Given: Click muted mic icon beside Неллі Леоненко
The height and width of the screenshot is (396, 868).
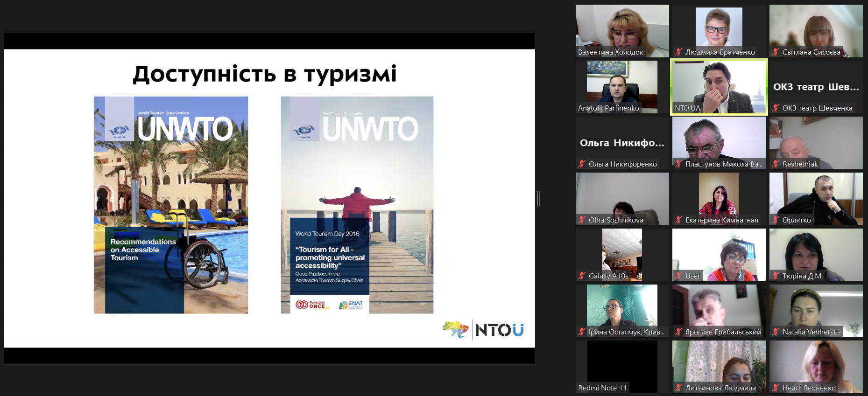Looking at the screenshot, I should tap(776, 388).
